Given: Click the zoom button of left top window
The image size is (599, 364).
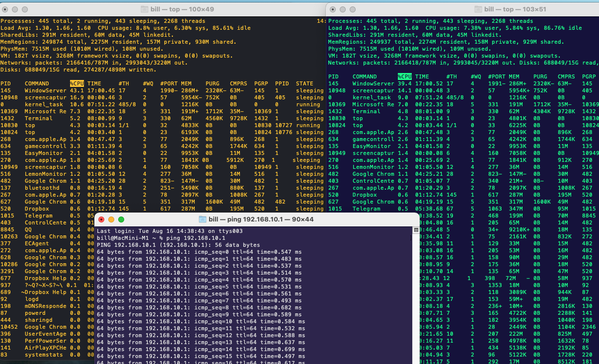Looking at the screenshot, I should [x=24, y=9].
